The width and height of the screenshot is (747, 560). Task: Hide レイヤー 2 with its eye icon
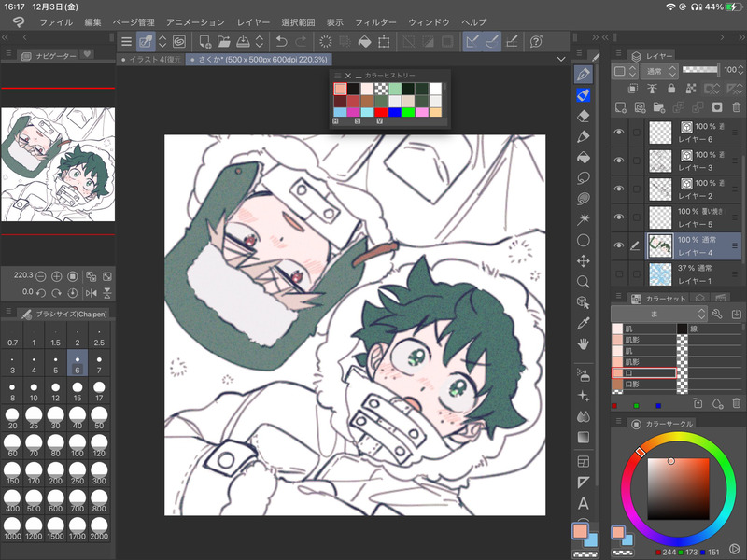(619, 189)
